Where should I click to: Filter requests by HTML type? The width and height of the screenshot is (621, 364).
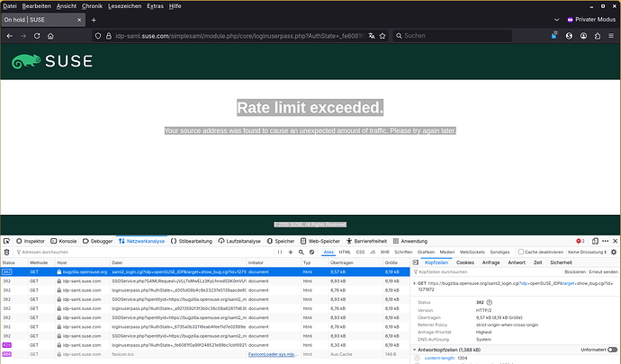tap(345, 252)
